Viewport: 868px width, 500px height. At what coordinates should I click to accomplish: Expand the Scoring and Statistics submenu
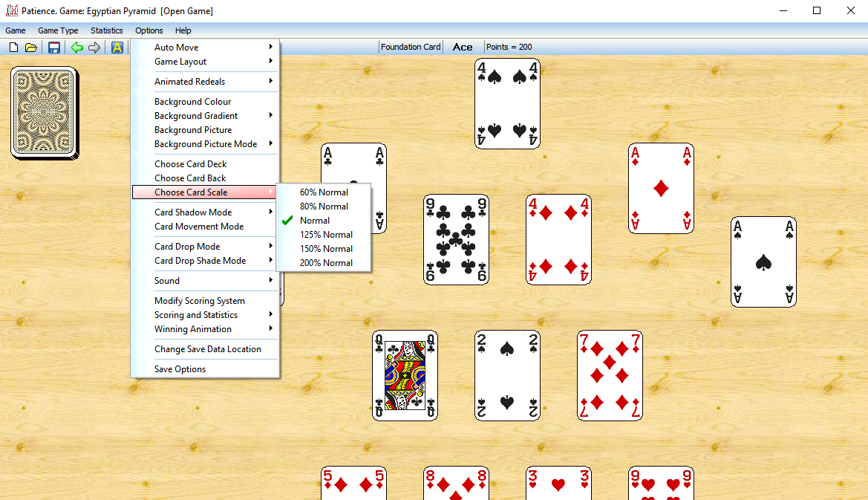click(x=205, y=314)
